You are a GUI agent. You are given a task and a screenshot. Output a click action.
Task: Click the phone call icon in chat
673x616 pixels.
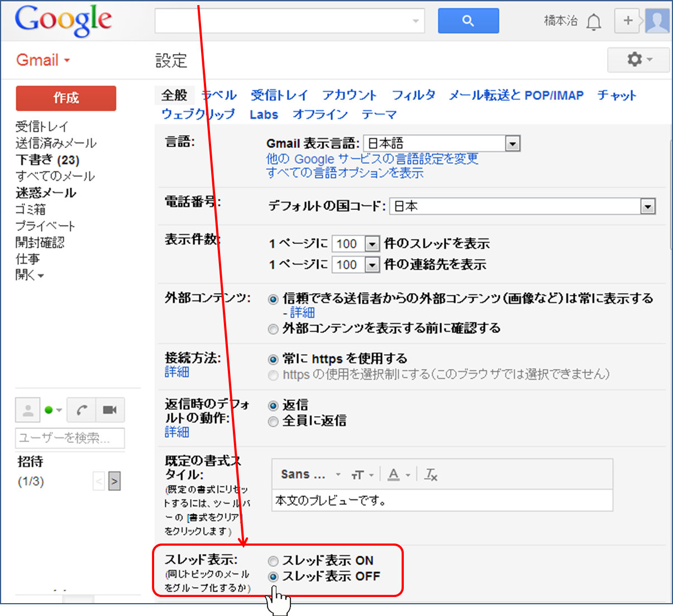(x=82, y=410)
